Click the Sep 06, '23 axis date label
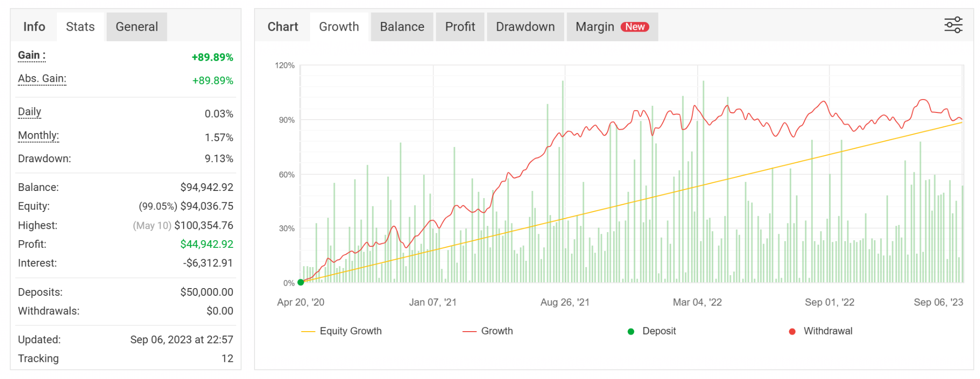This screenshot has height=379, width=980. [x=938, y=302]
